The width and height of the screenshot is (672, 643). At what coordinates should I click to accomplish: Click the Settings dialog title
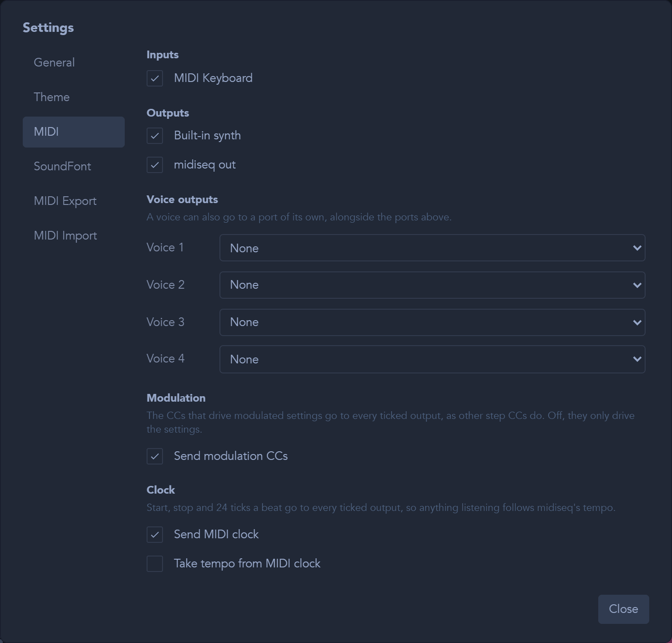pos(48,28)
